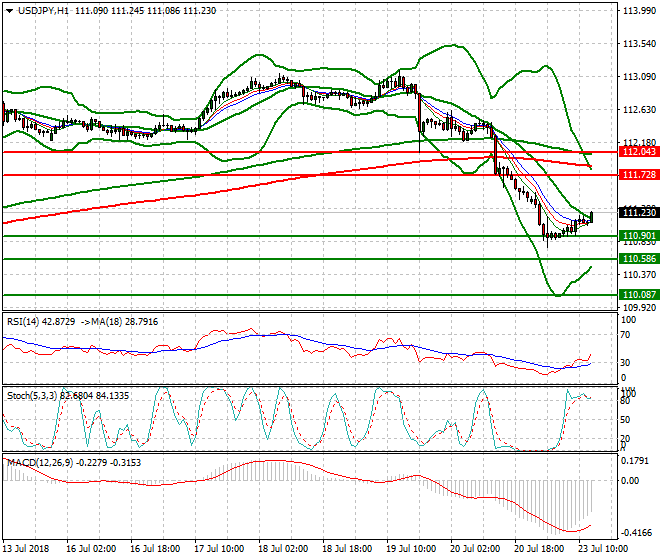The image size is (660, 560).
Task: Select the green 110.087 support level label
Action: [638, 295]
